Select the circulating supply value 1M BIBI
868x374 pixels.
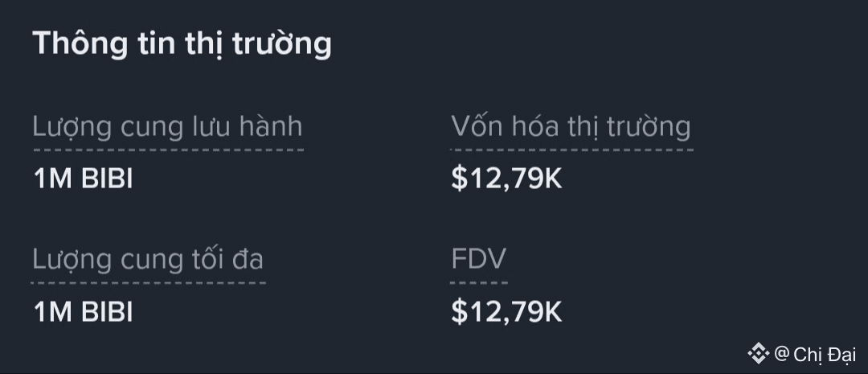click(x=83, y=179)
